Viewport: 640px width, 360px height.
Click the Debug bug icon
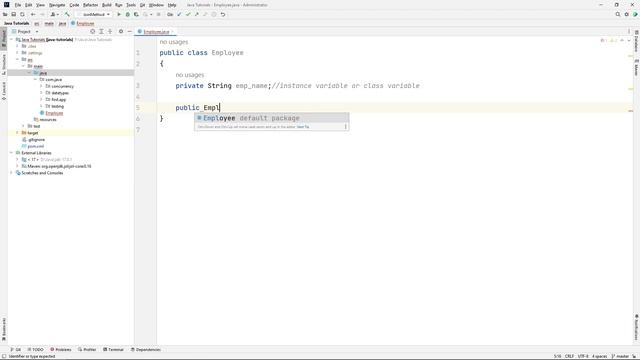coord(127,14)
